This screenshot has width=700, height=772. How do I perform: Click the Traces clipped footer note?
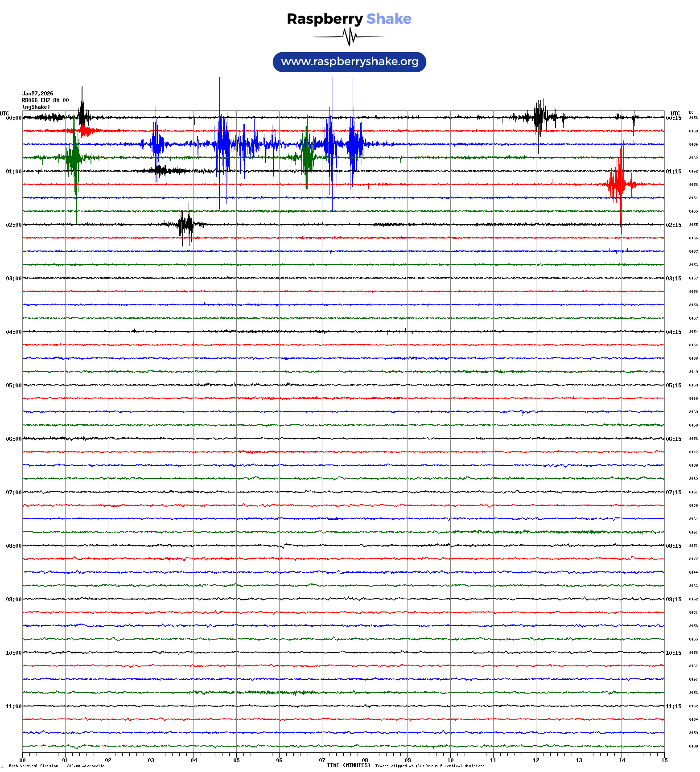429,766
